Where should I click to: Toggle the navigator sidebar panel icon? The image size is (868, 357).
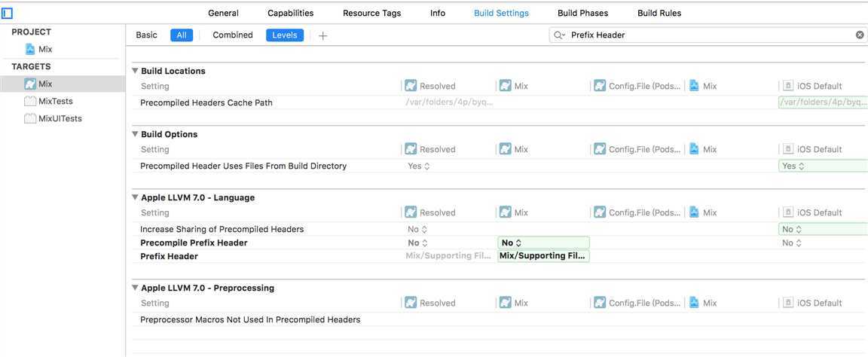[8, 13]
